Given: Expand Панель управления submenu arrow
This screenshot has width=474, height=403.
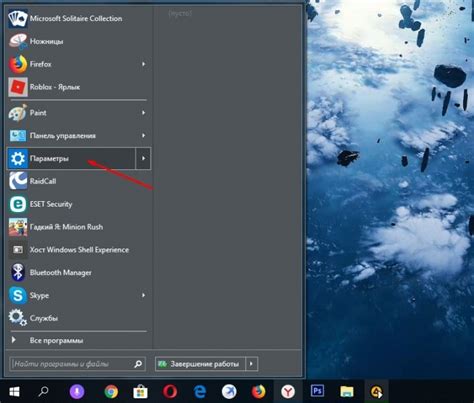Looking at the screenshot, I should click(x=143, y=136).
